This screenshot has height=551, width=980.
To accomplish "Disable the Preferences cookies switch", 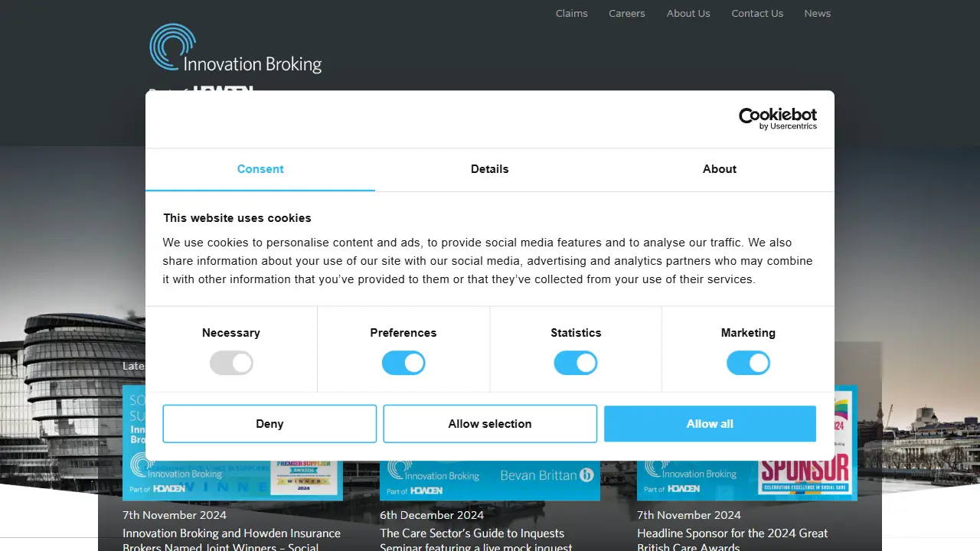I will click(x=403, y=363).
